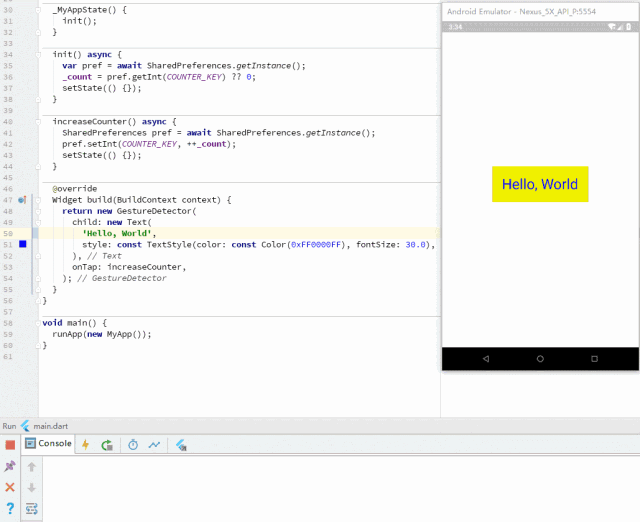The width and height of the screenshot is (640, 522).
Task: Open help via blue question mark
Action: [x=10, y=508]
